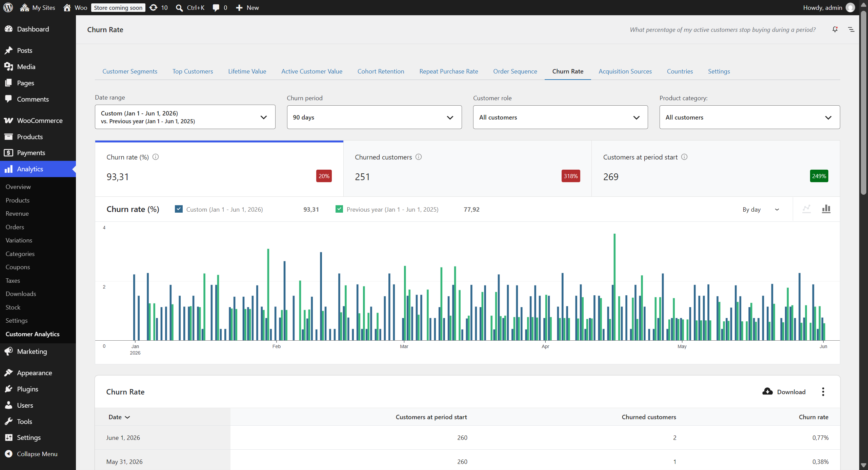Viewport: 868px width, 470px height.
Task: Open Customer Analytics in the sidebar
Action: pos(33,334)
